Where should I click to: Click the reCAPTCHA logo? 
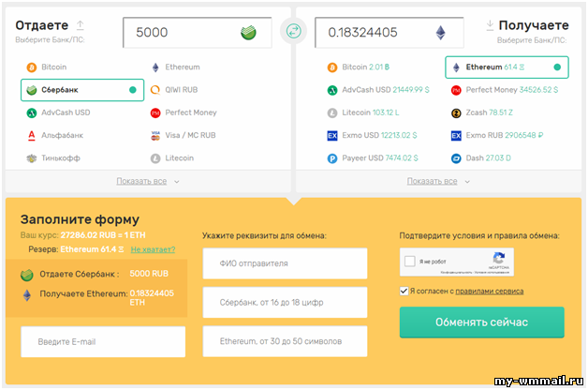tap(499, 259)
